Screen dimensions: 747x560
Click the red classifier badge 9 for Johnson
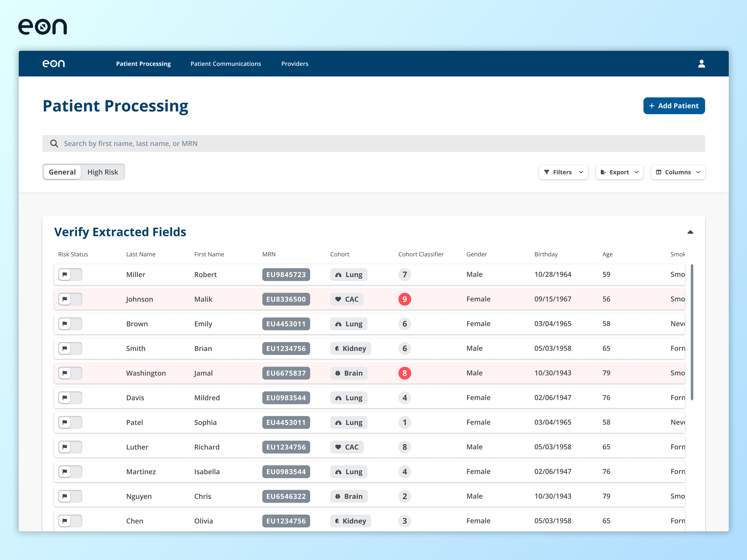(x=404, y=299)
